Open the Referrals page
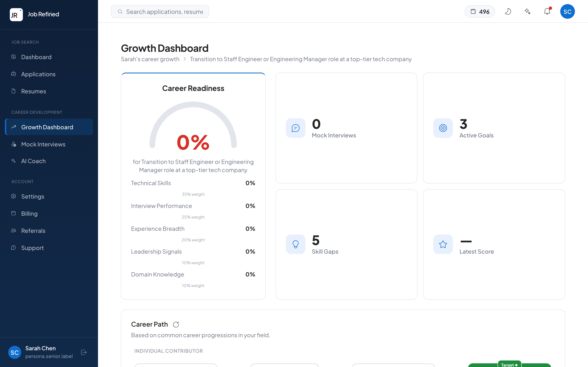The image size is (588, 367). tap(33, 231)
